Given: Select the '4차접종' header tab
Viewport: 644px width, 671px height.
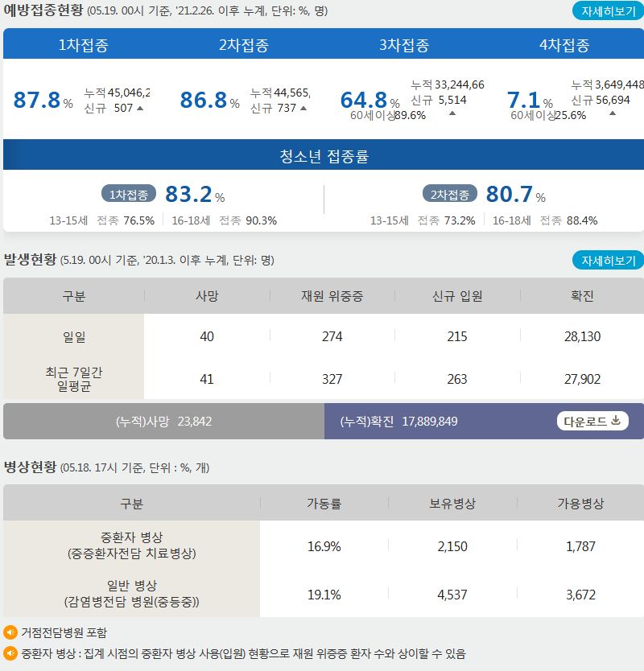Looking at the screenshot, I should click(x=564, y=44).
